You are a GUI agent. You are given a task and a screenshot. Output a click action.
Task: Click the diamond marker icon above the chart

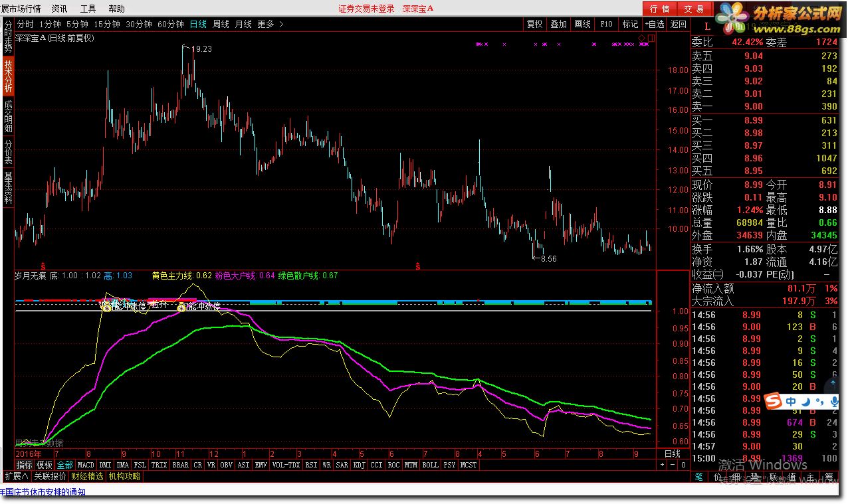pyautogui.click(x=642, y=37)
